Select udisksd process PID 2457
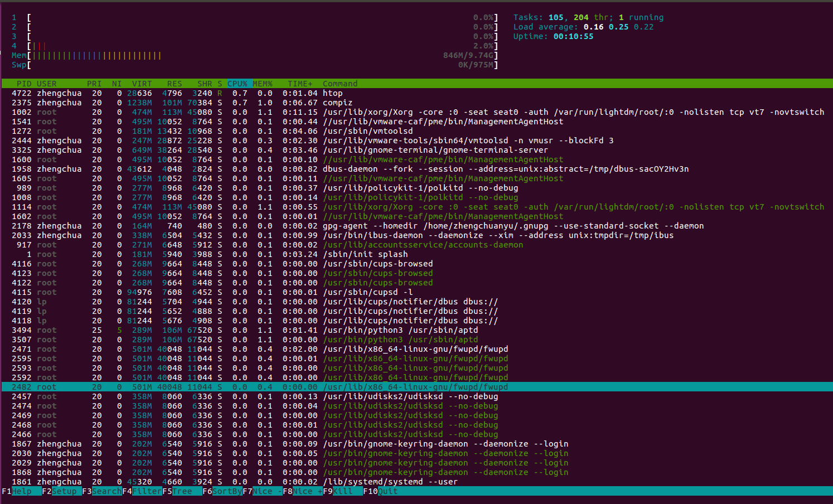The image size is (833, 504). click(417, 396)
